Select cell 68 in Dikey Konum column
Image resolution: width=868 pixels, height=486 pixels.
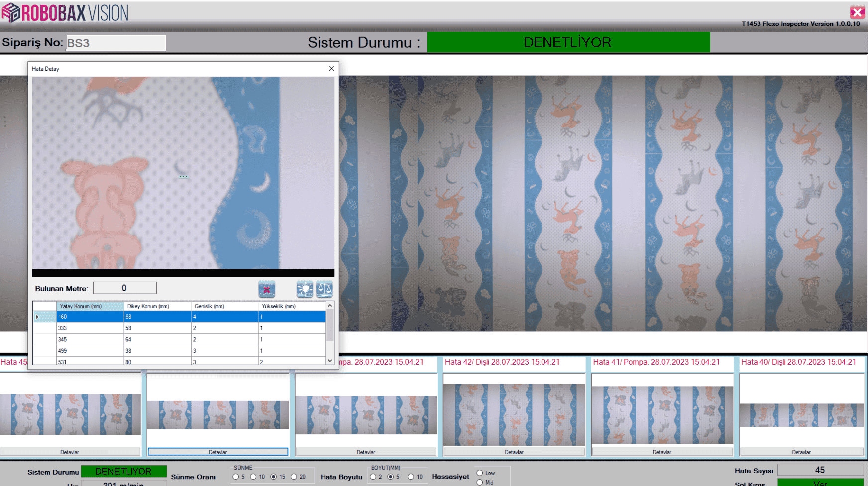[x=157, y=317]
